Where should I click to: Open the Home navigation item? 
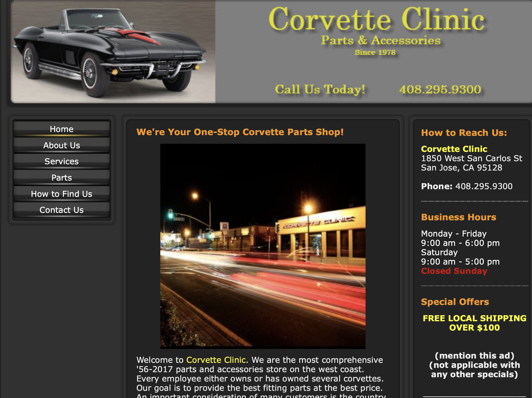click(x=61, y=129)
